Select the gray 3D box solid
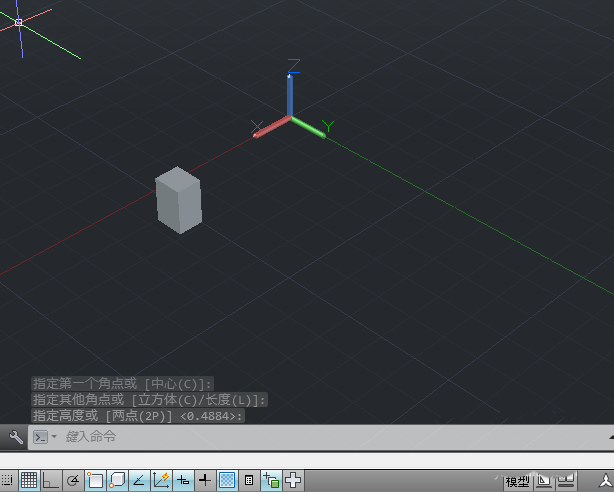Image resolution: width=614 pixels, height=494 pixels. point(179,200)
